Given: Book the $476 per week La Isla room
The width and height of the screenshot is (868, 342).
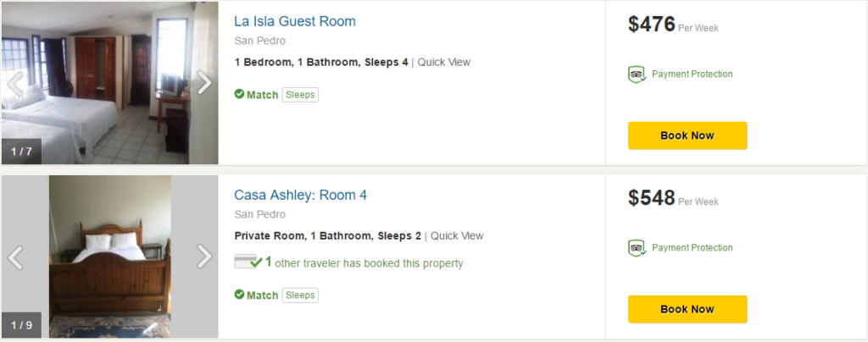Looking at the screenshot, I should 687,135.
